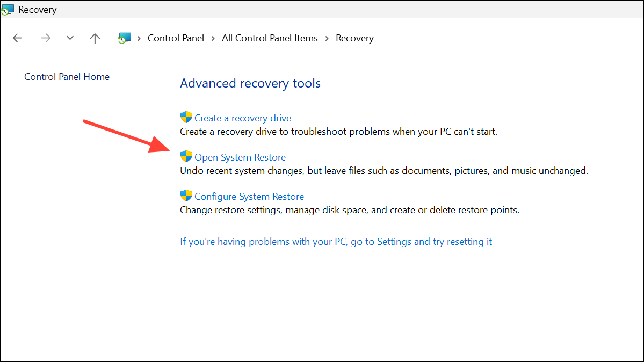Select Recovery in the breadcrumb bar

[354, 38]
